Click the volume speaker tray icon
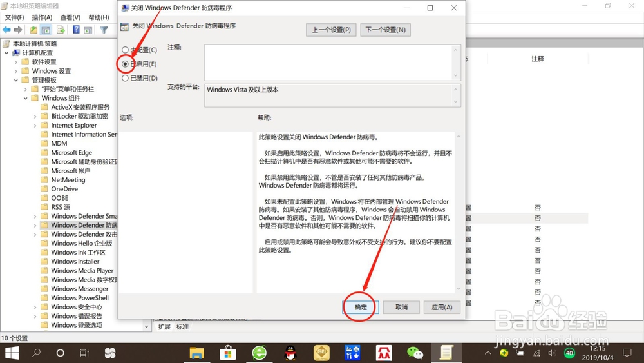Image resolution: width=644 pixels, height=363 pixels. [552, 353]
